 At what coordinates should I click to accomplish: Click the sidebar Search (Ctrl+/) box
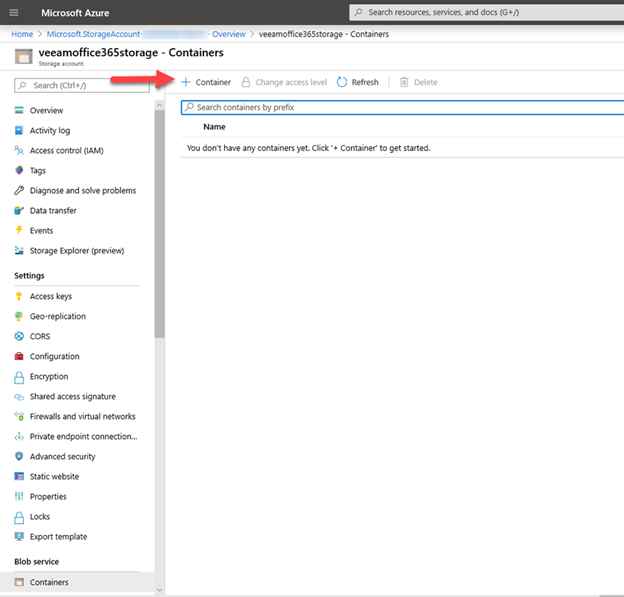(82, 85)
